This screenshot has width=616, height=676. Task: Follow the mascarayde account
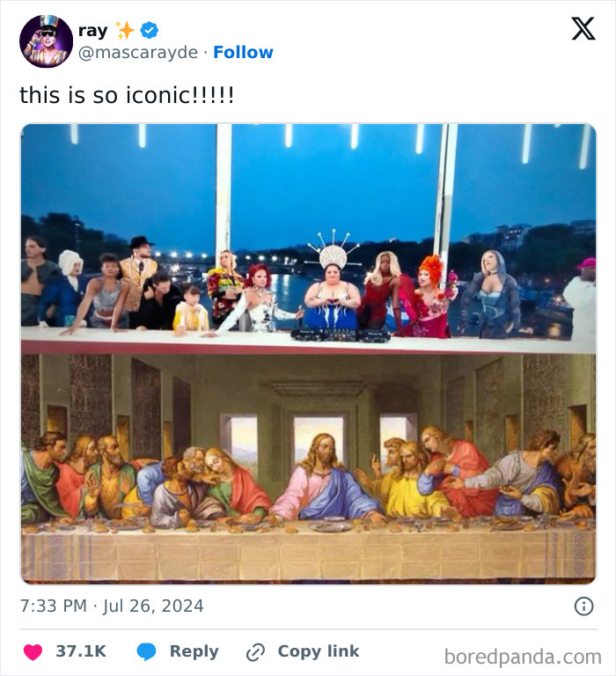243,53
